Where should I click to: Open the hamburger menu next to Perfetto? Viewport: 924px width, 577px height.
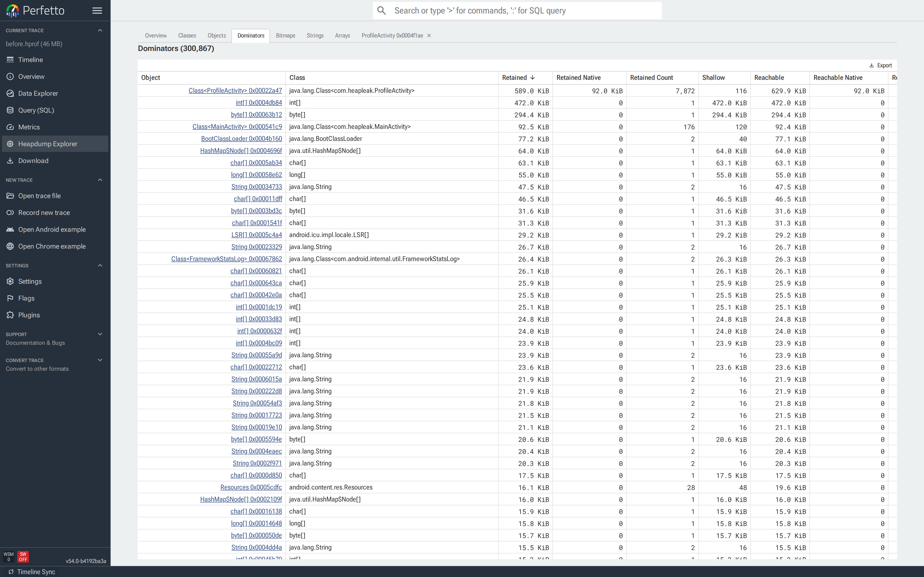click(x=97, y=10)
